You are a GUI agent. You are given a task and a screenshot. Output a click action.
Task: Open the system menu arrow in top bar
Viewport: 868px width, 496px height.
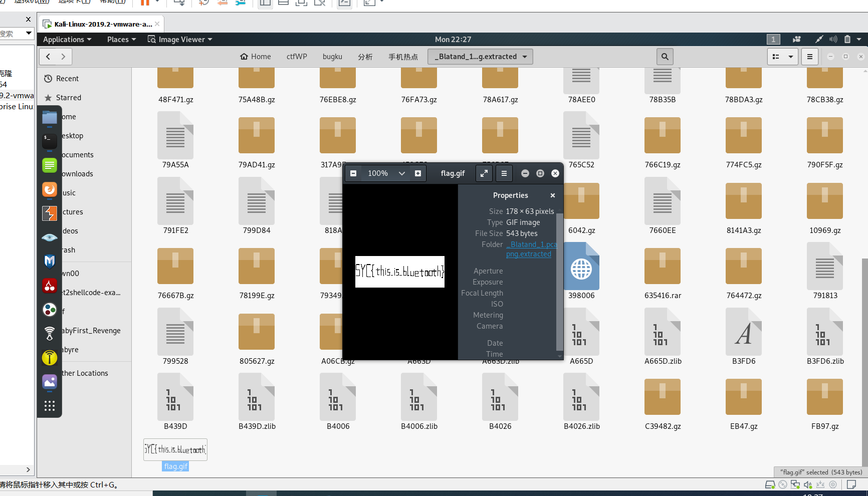(859, 39)
